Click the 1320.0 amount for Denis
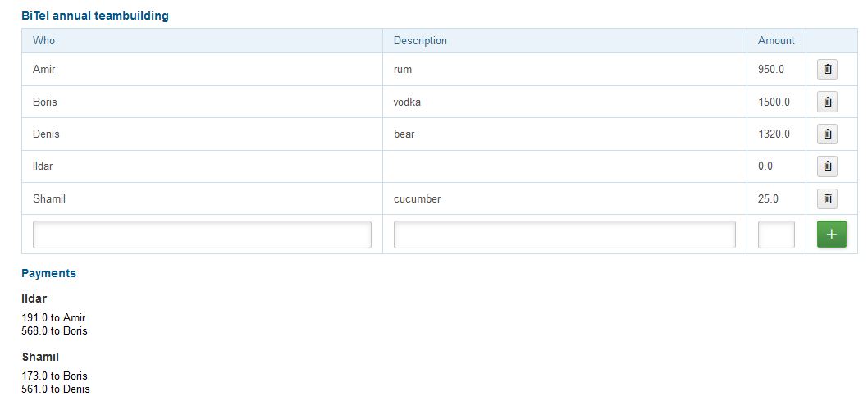The image size is (868, 419). [x=774, y=134]
